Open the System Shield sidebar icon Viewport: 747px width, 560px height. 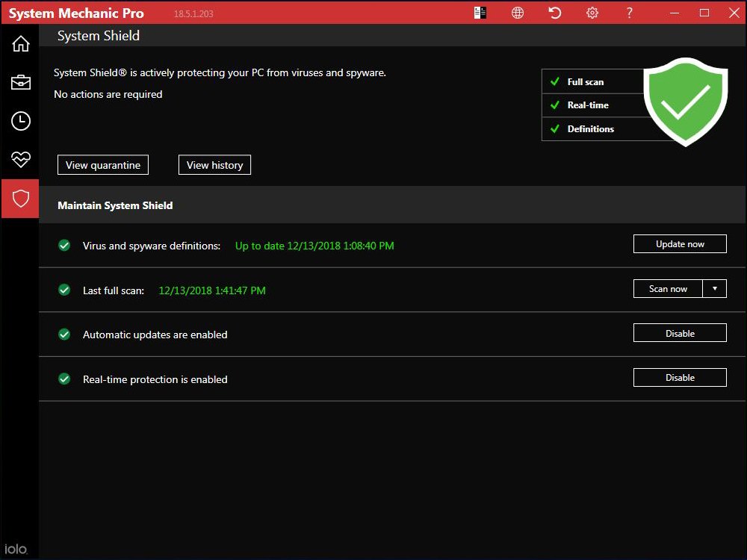[20, 199]
